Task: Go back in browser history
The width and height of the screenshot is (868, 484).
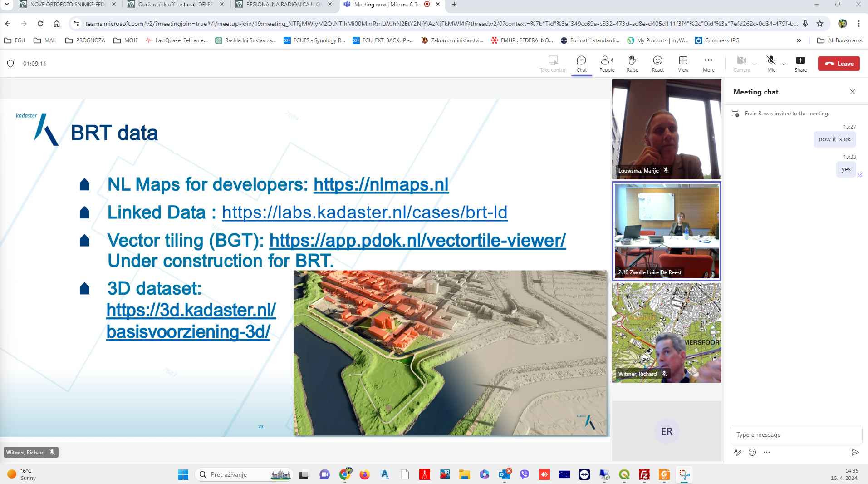Action: tap(8, 24)
